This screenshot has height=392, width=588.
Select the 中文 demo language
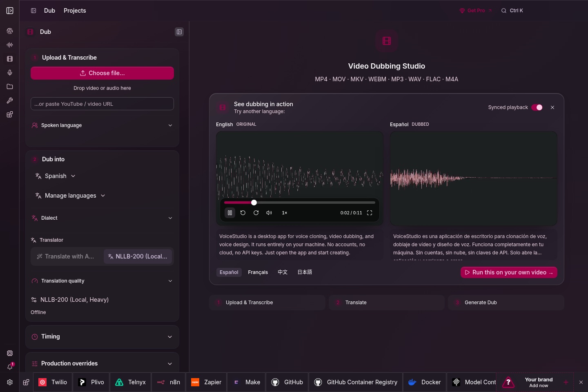[x=283, y=272]
